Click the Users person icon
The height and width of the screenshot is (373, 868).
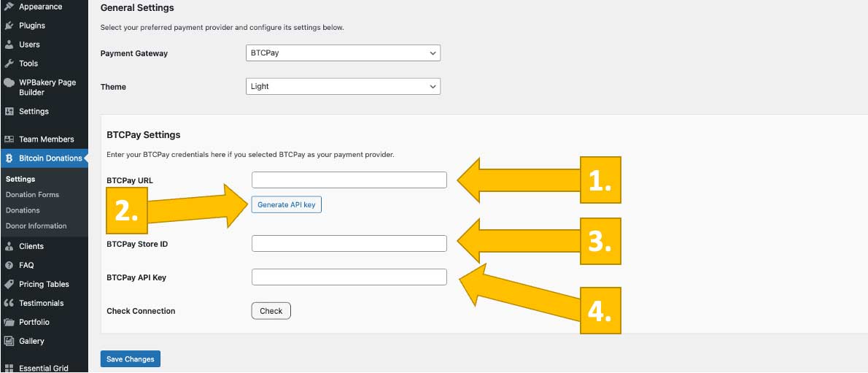[x=9, y=45]
